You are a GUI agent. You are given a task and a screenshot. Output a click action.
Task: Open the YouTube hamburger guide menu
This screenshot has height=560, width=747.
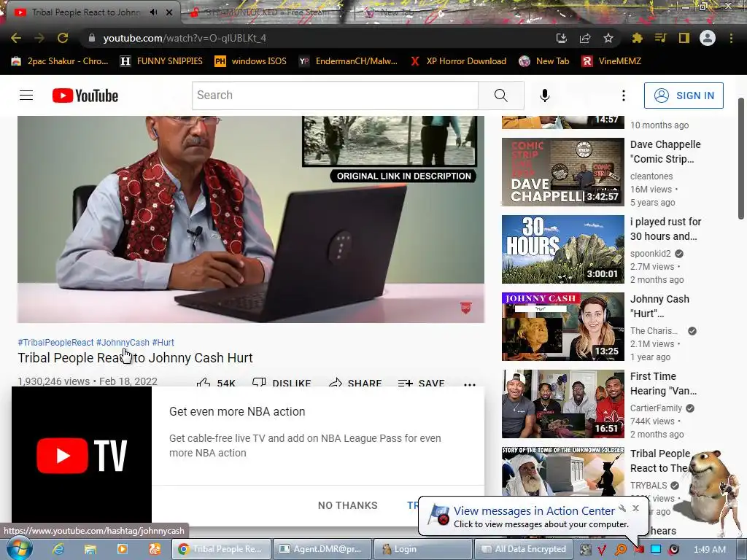pos(26,96)
